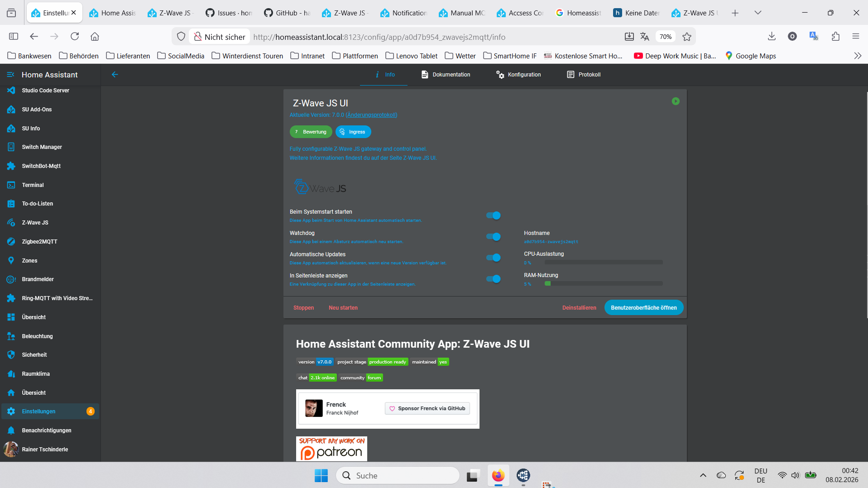This screenshot has height=488, width=868.
Task: Toggle In Seitenleiste anzeigen switch
Action: click(x=493, y=279)
